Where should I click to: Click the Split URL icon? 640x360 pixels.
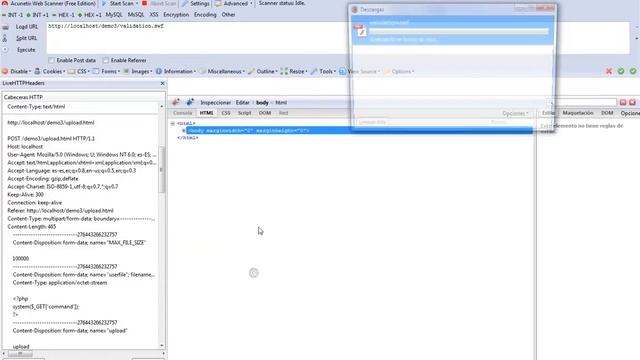point(5,38)
